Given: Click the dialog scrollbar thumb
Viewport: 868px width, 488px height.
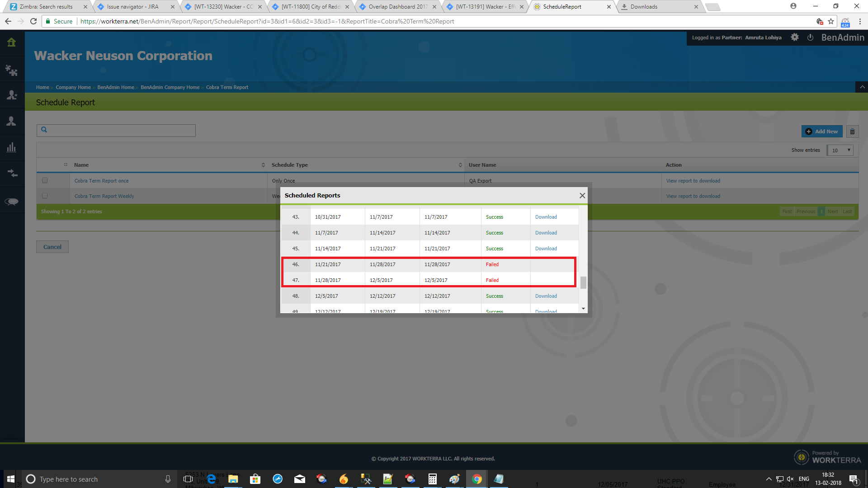Looking at the screenshot, I should [583, 282].
